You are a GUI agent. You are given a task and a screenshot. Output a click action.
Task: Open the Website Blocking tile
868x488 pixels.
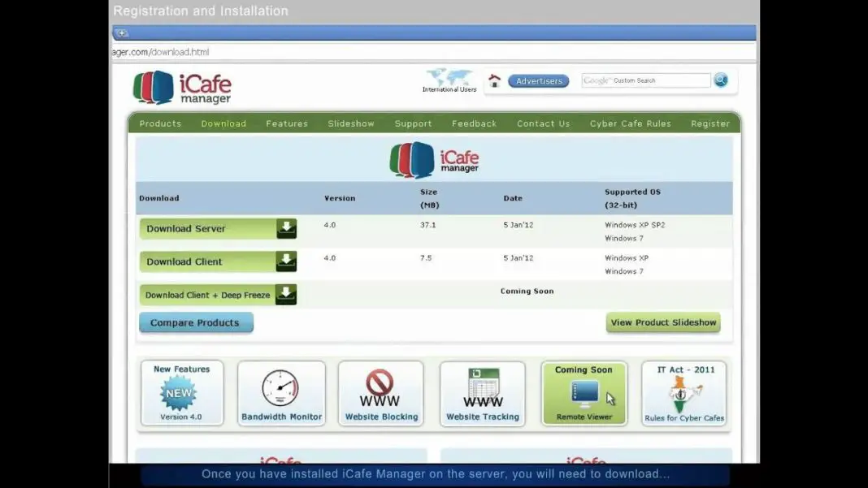[x=381, y=393]
